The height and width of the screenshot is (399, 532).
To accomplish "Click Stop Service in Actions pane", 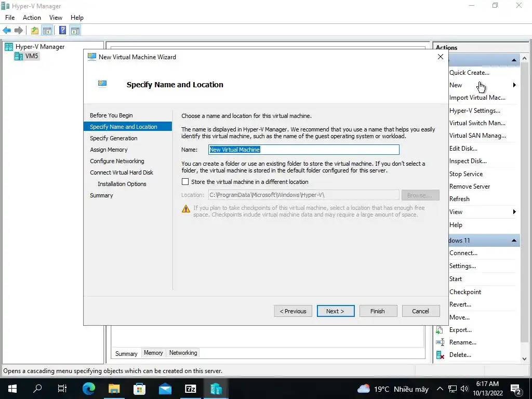I will [466, 174].
